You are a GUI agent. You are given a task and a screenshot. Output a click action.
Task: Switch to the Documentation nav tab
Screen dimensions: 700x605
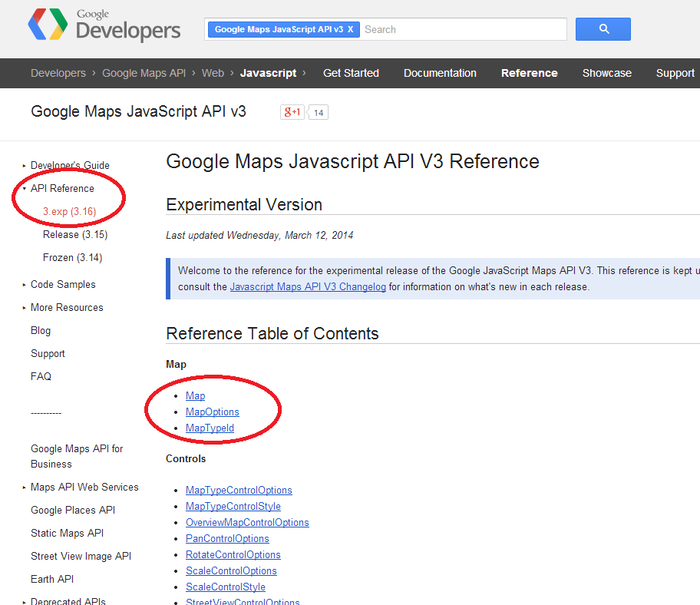440,73
